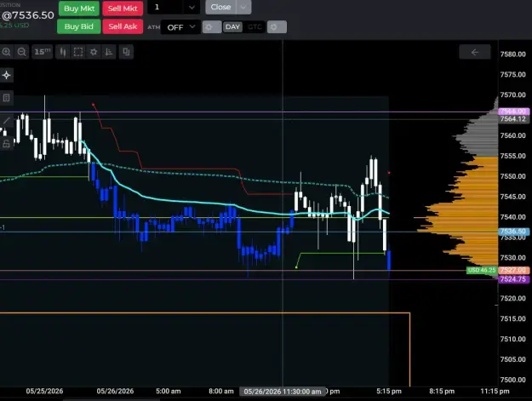Open the 15m timeframe selector
The image size is (532, 401).
(x=42, y=52)
